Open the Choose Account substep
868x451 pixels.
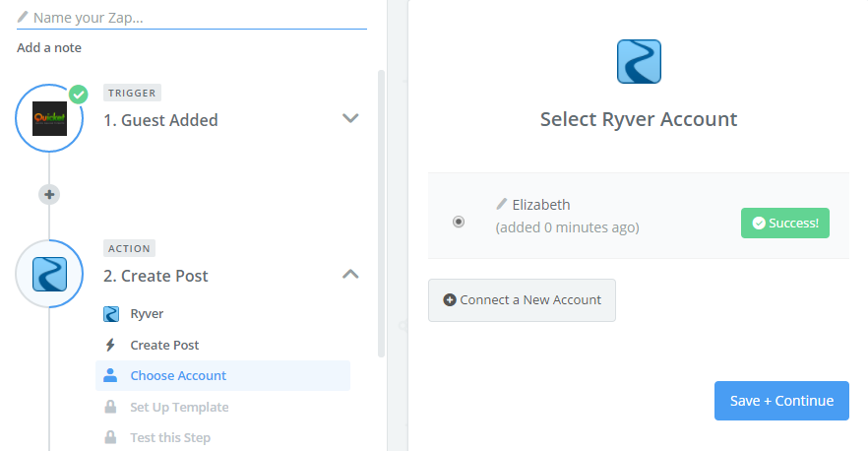[x=222, y=375]
